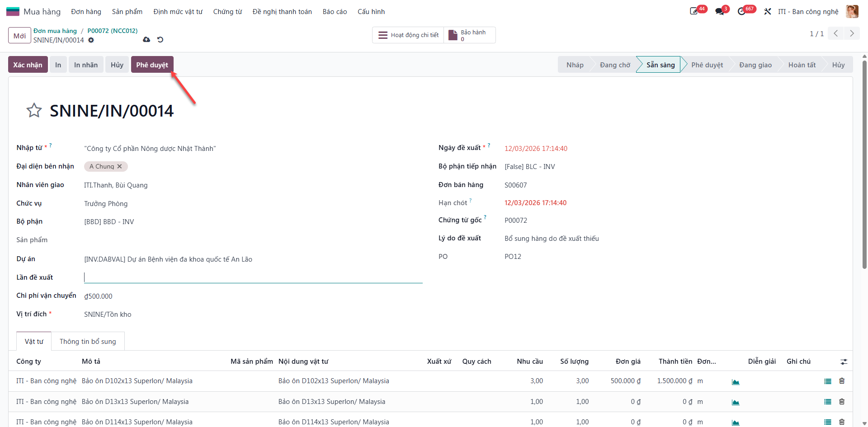Switch to the Thông tin bổ sung tab
The image size is (868, 427).
click(x=88, y=342)
